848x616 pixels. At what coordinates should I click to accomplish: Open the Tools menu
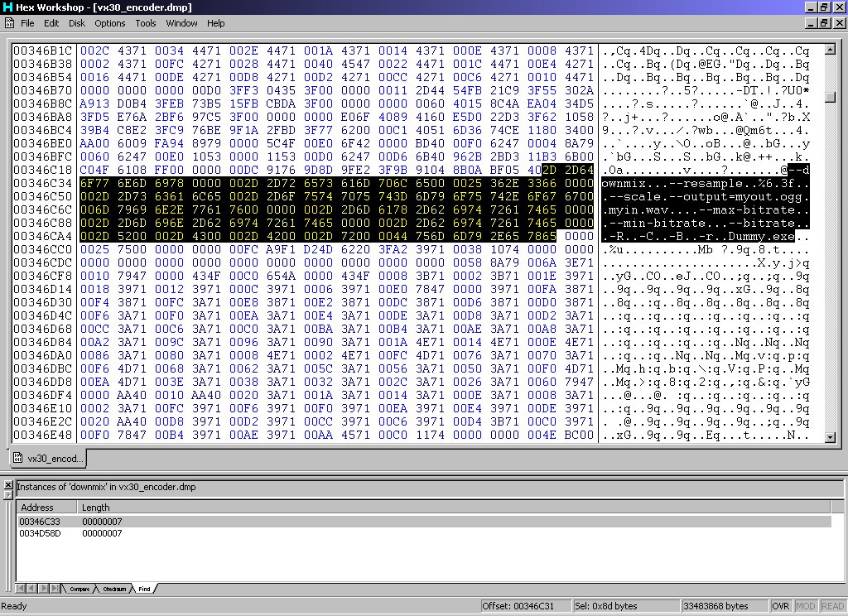pyautogui.click(x=146, y=23)
